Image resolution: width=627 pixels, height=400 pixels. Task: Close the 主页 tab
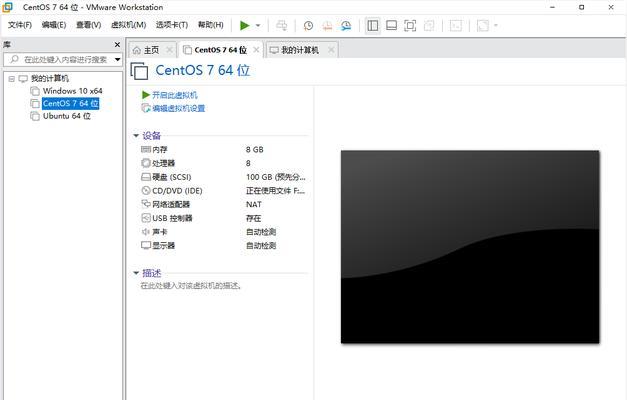pyautogui.click(x=170, y=50)
